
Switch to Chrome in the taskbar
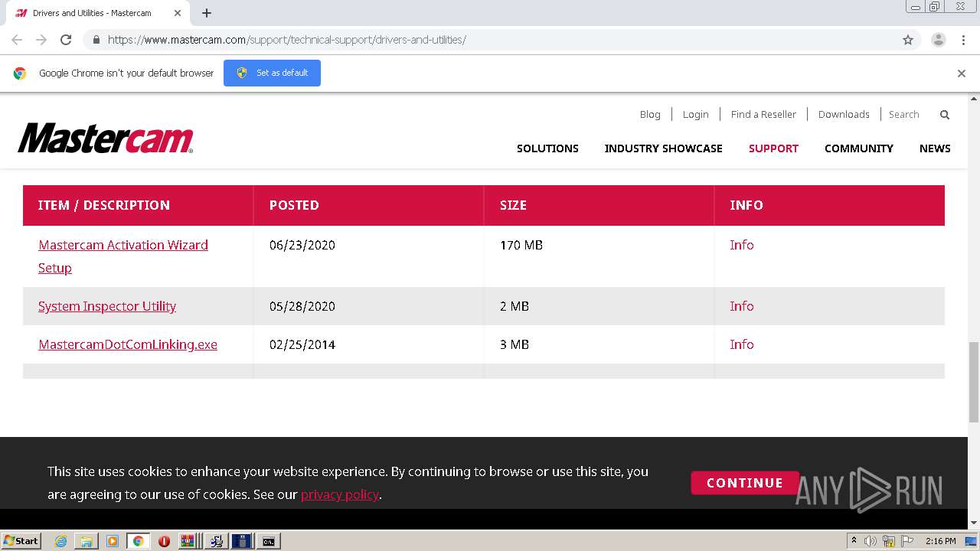139,541
